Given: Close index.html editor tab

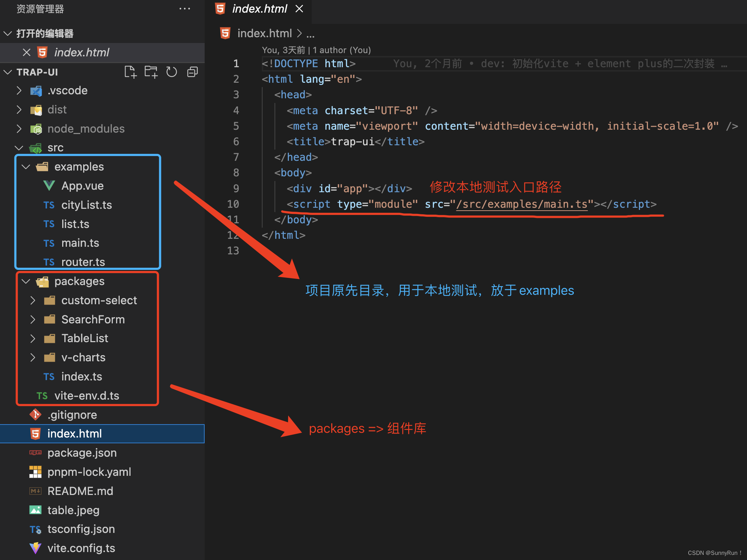Looking at the screenshot, I should 299,9.
